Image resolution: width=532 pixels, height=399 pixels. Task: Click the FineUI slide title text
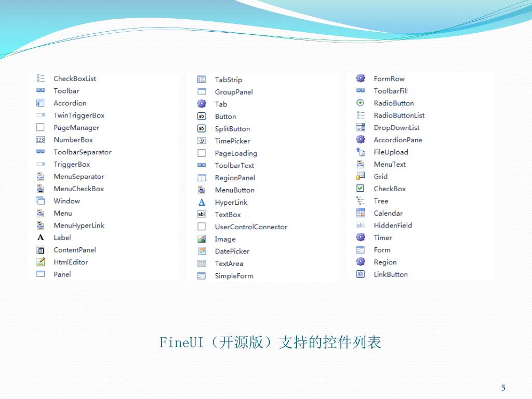pyautogui.click(x=270, y=342)
